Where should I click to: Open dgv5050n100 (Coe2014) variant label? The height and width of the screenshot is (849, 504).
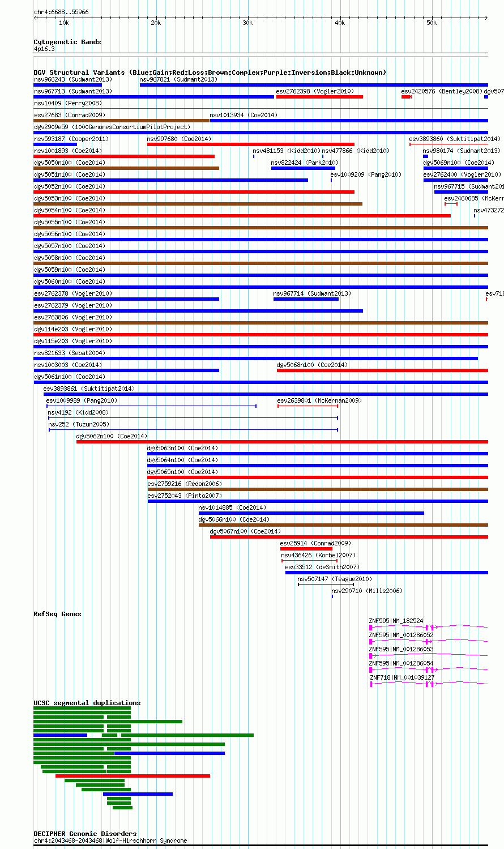70,163
